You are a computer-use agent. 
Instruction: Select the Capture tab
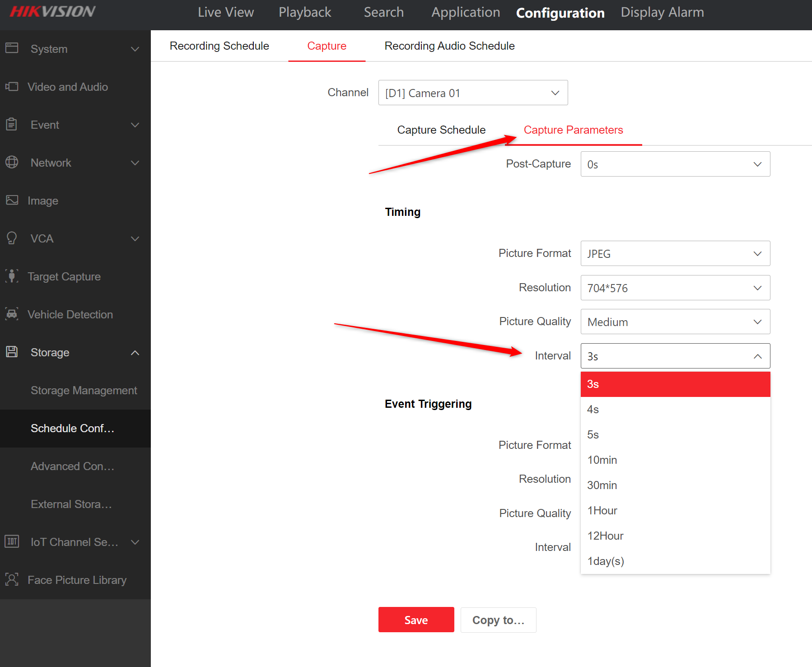click(327, 46)
